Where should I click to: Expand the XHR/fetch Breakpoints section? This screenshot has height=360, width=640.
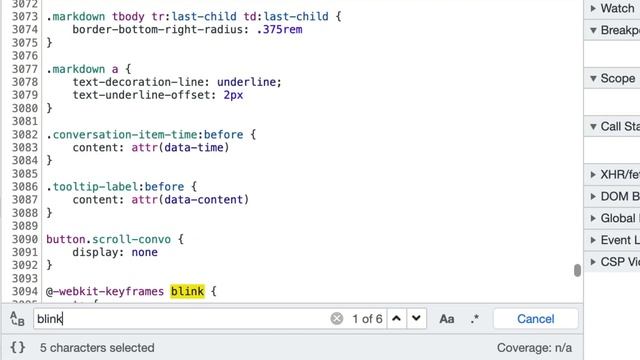point(612,175)
